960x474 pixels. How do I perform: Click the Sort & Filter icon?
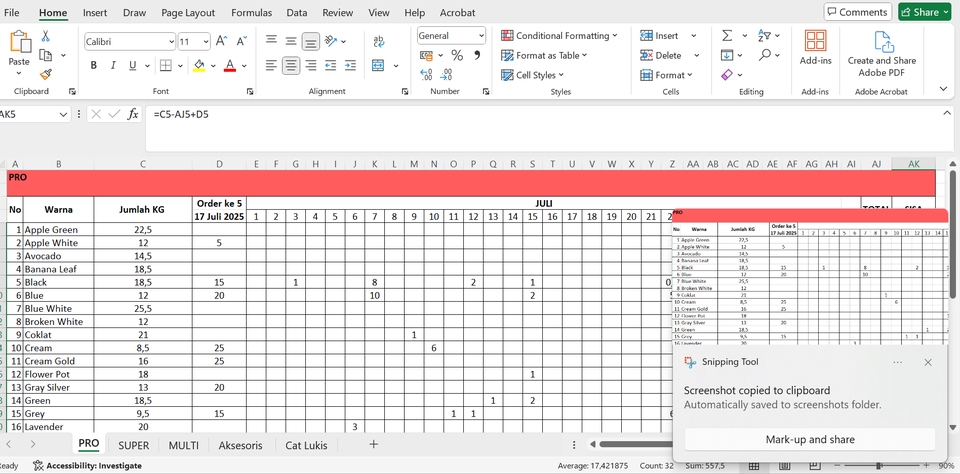click(x=764, y=36)
